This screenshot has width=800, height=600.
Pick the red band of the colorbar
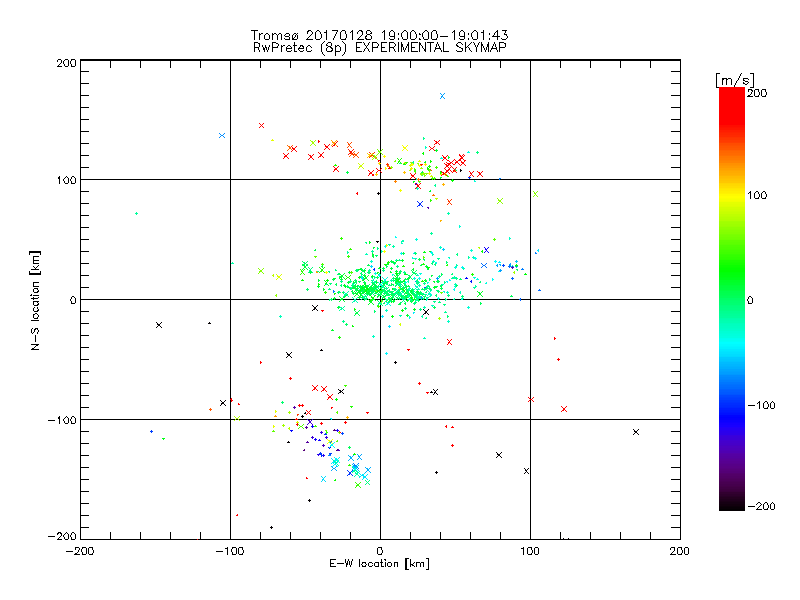[732, 107]
